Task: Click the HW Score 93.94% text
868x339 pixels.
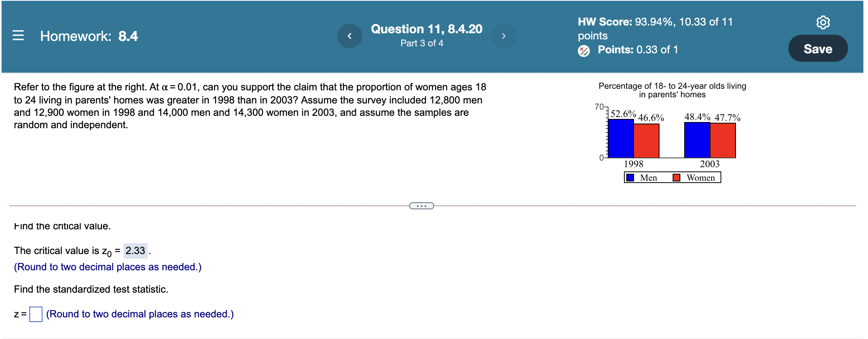Action: point(654,22)
